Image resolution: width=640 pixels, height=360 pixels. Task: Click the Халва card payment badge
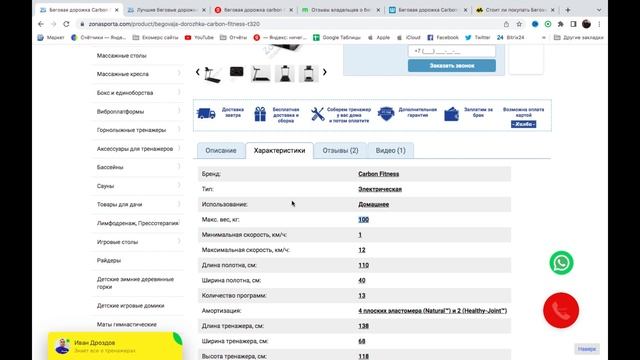coord(523,124)
